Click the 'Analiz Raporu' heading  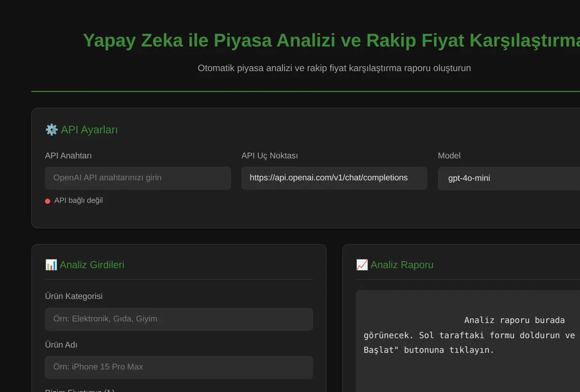[x=402, y=265]
